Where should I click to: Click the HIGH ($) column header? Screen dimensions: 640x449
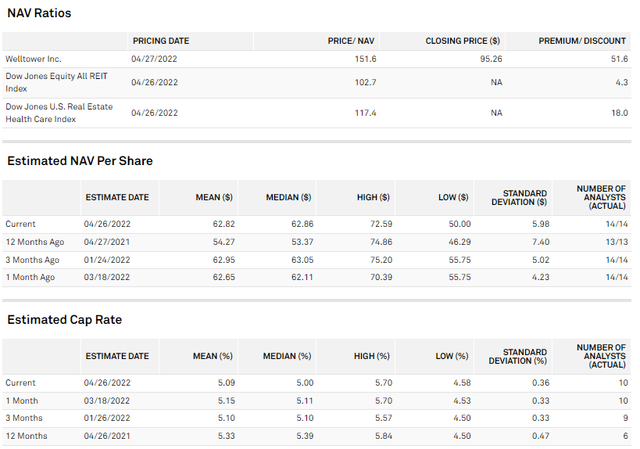coord(373,198)
